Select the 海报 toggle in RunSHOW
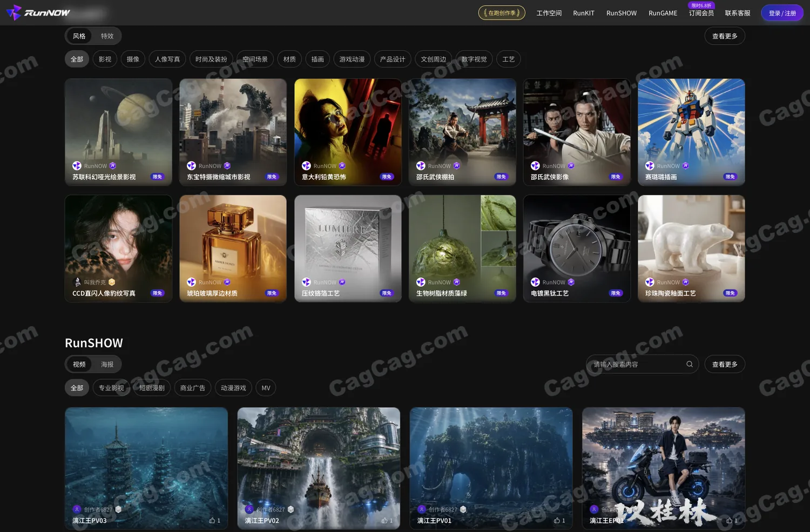Image resolution: width=810 pixels, height=532 pixels. click(107, 365)
